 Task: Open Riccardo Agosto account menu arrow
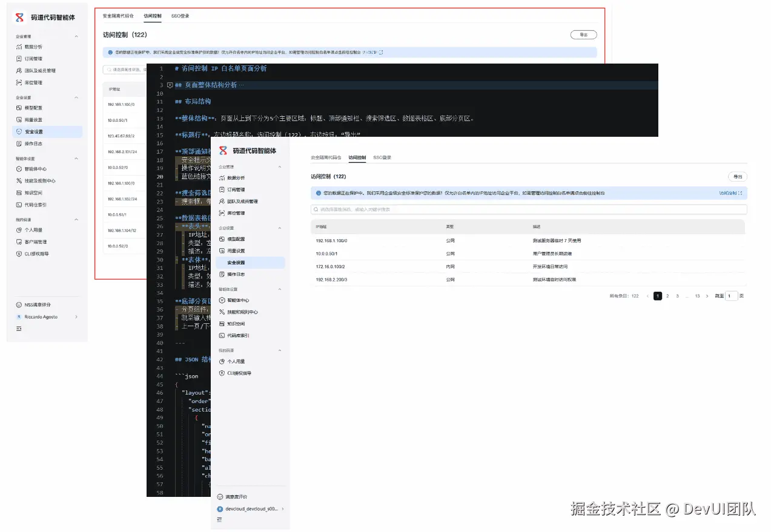coord(76,317)
